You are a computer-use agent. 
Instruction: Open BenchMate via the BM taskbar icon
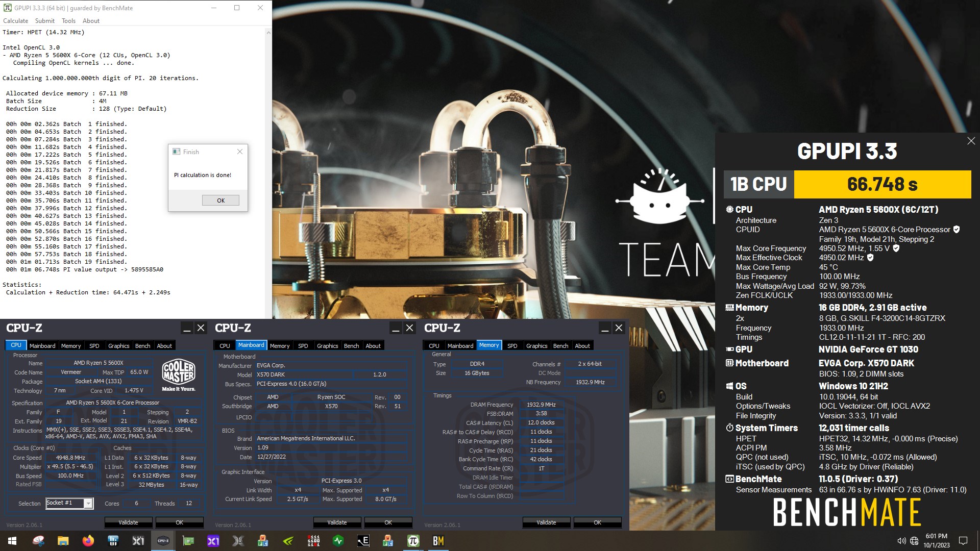[x=438, y=541]
